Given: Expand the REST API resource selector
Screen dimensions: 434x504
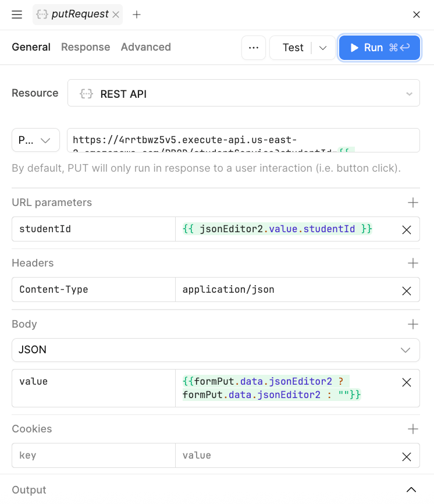Looking at the screenshot, I should click(409, 93).
